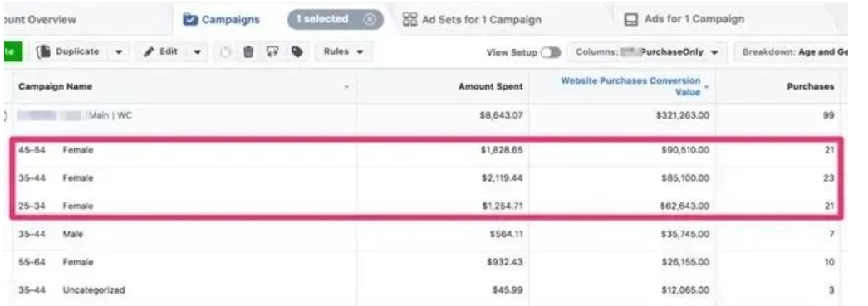Clear the 1 selected filter with X
This screenshot has height=306, width=868.
pyautogui.click(x=370, y=19)
